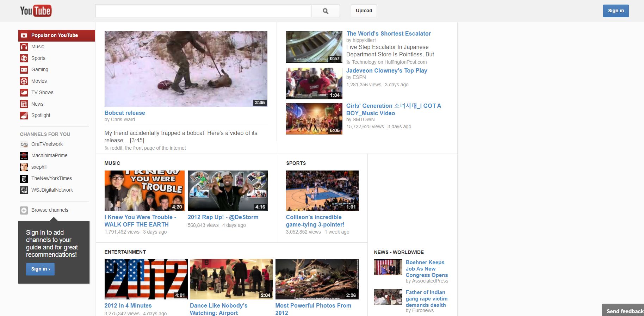Click the OraTVnetwork channel avatar
This screenshot has width=644, height=316.
pyautogui.click(x=24, y=144)
